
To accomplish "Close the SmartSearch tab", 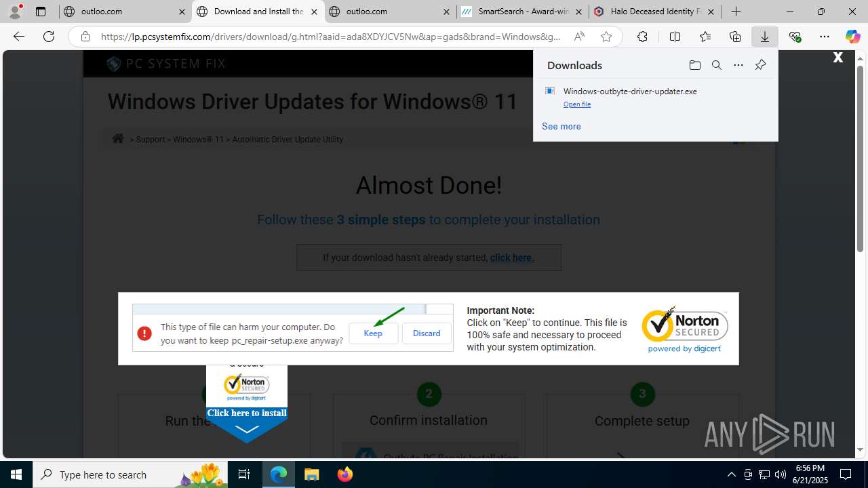I will pyautogui.click(x=578, y=12).
